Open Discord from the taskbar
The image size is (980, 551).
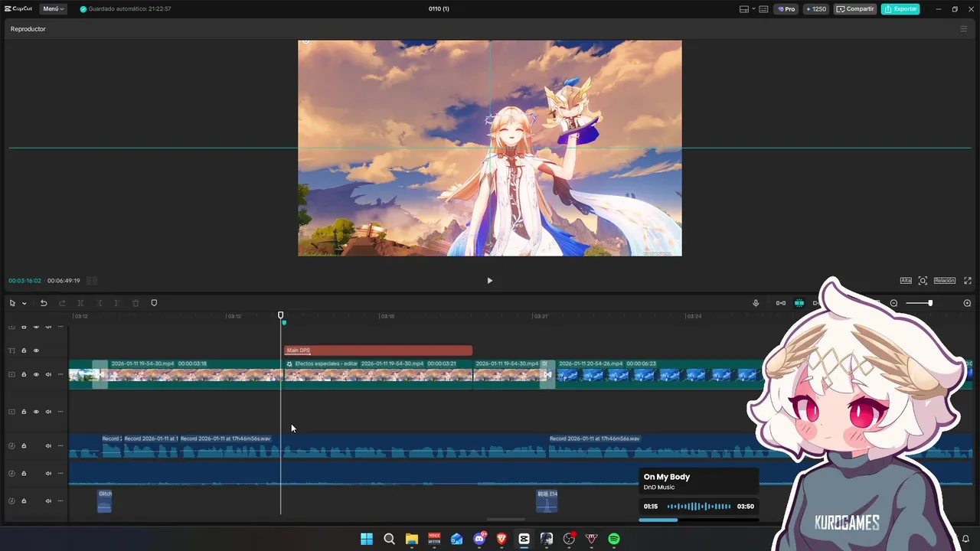click(x=479, y=539)
